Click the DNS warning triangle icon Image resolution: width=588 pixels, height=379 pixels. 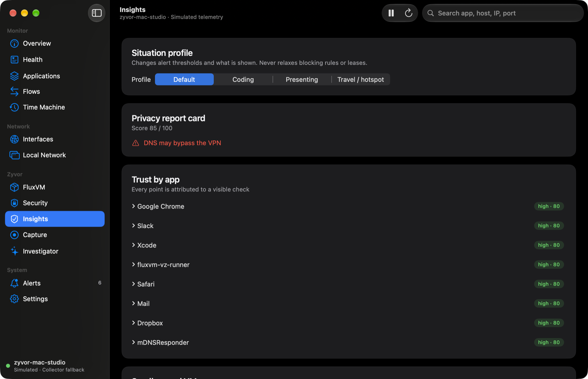click(136, 143)
